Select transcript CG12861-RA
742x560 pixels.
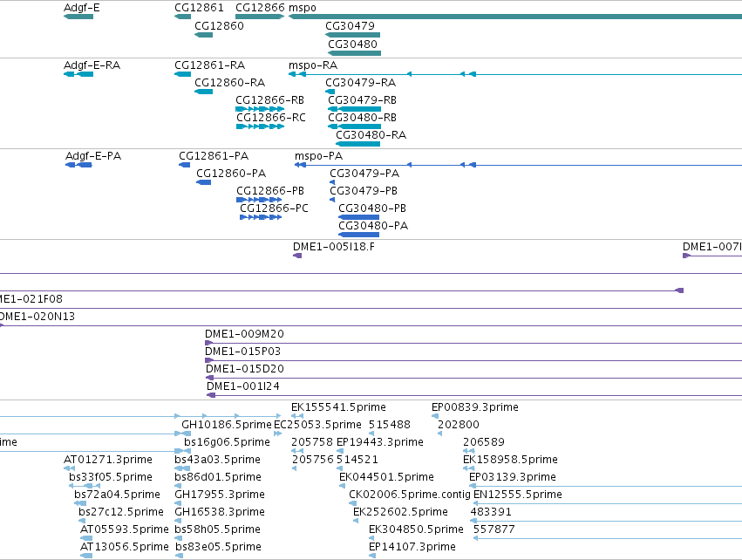click(182, 74)
